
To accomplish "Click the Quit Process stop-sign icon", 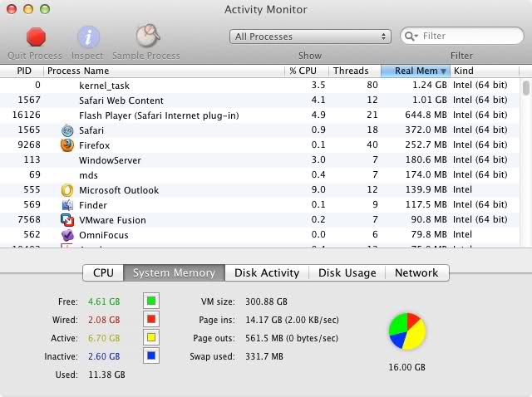I will [36, 37].
